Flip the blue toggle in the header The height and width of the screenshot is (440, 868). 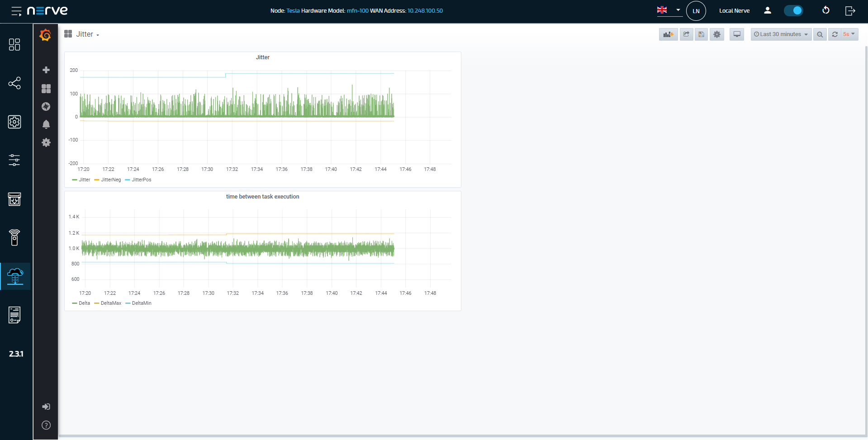click(793, 10)
